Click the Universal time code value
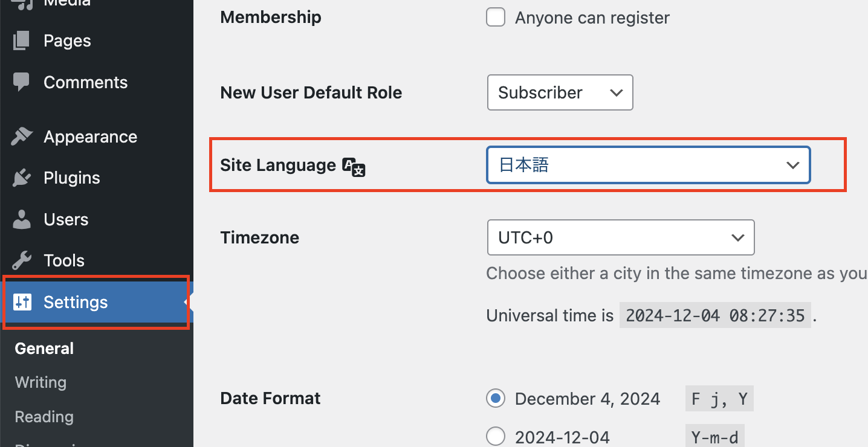868x447 pixels. click(x=715, y=315)
